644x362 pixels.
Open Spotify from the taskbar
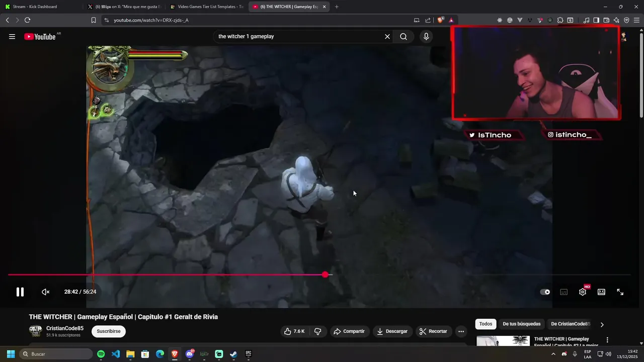click(x=101, y=354)
